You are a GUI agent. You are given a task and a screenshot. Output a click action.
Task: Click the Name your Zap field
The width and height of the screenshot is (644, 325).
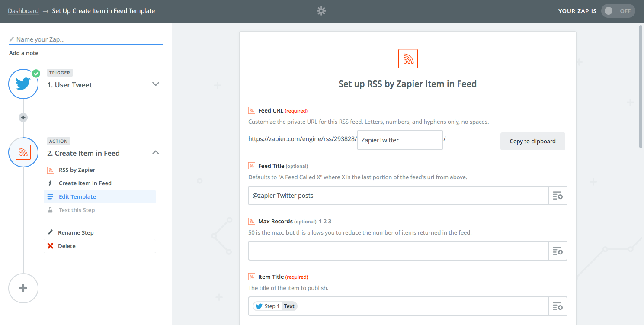86,39
